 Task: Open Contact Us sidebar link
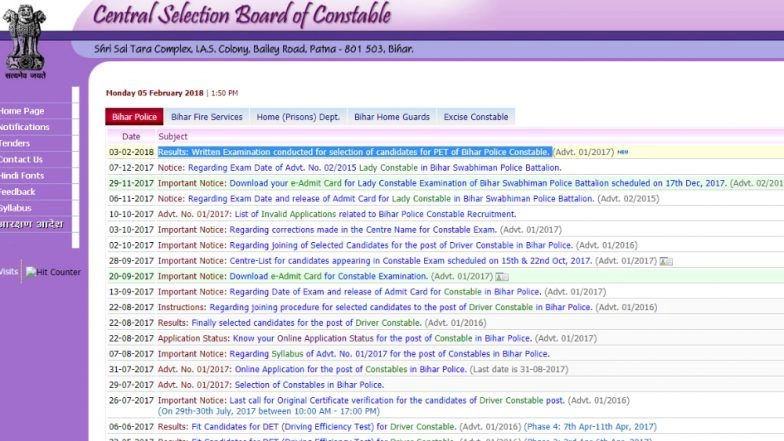[21, 160]
